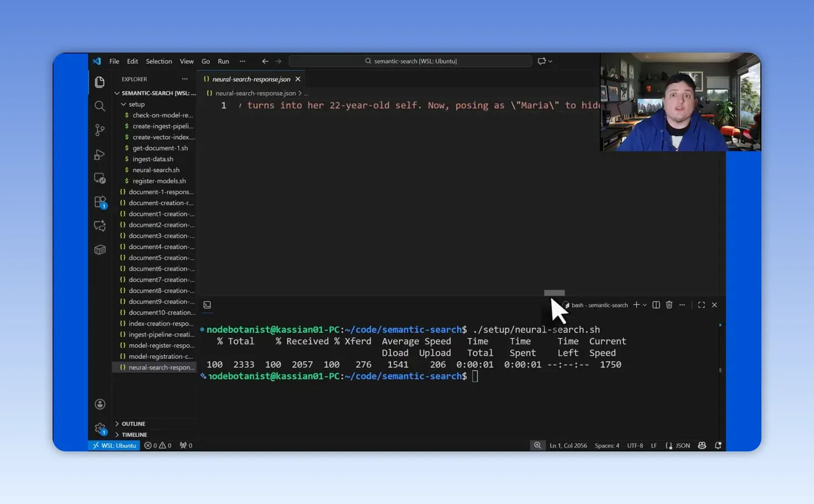Open the Explorer view in activity bar
Viewport: 814px width, 504px height.
pos(100,82)
